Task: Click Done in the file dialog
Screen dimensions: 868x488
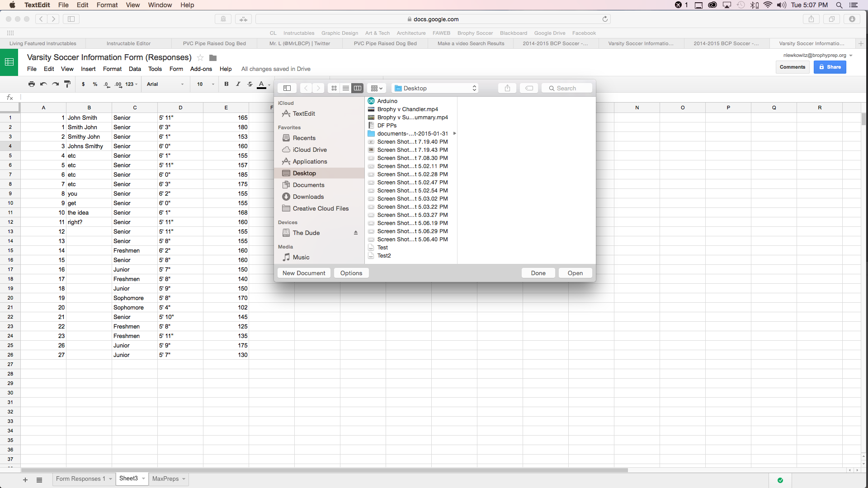Action: [x=538, y=273]
